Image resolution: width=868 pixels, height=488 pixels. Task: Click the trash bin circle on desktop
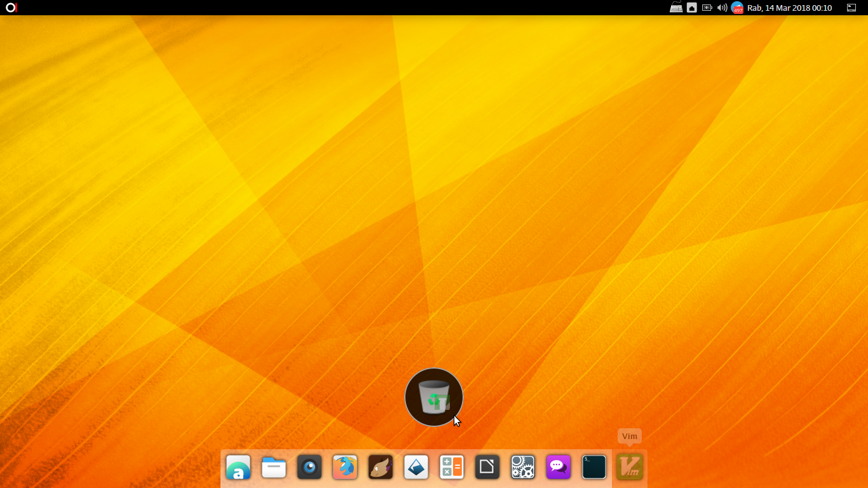tap(434, 397)
